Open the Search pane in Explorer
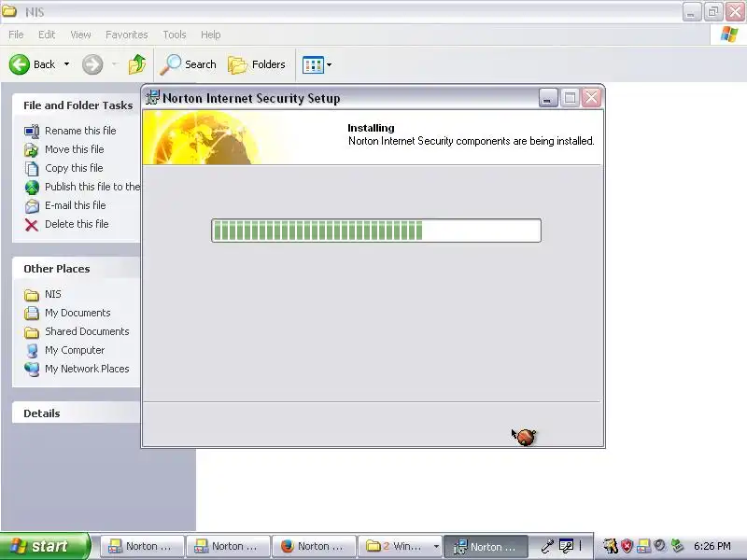 tap(189, 64)
